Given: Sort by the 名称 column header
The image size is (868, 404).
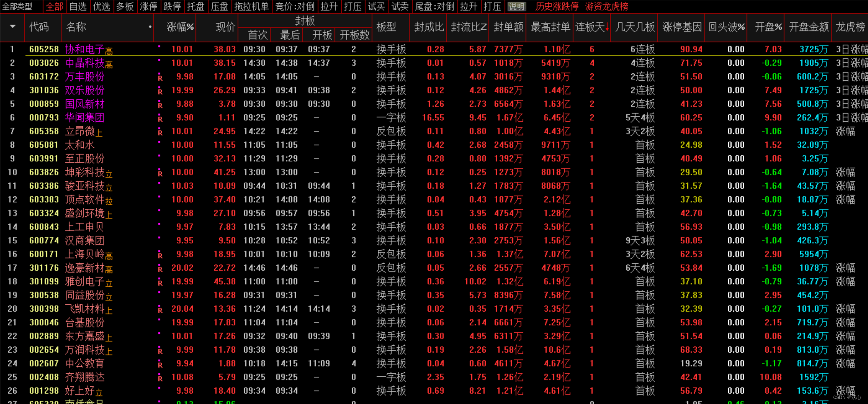Looking at the screenshot, I should [x=76, y=27].
